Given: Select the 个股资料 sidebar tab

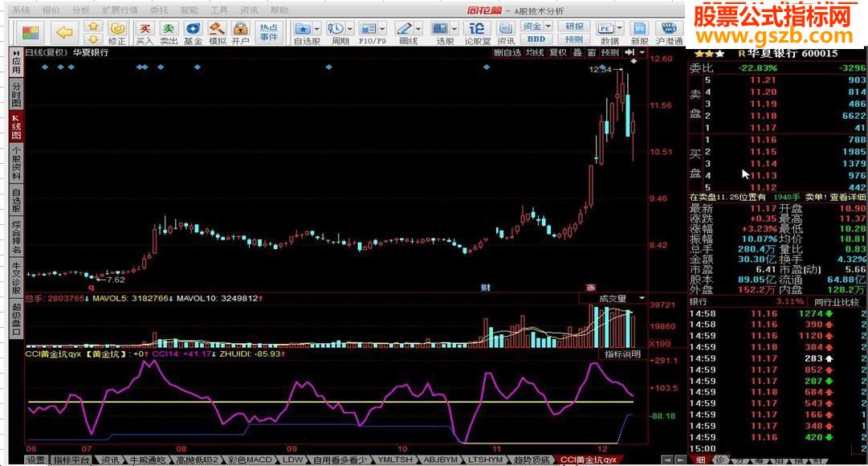Looking at the screenshot, I should 16,162.
